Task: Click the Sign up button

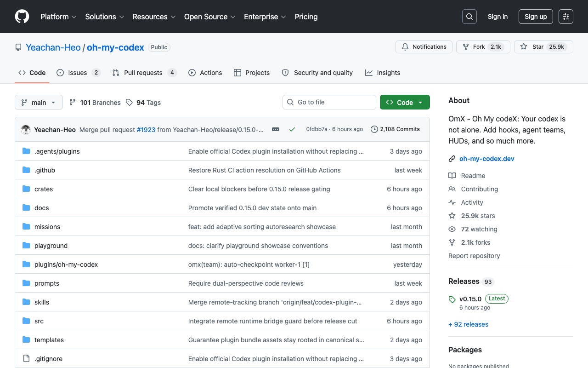Action: (536, 17)
